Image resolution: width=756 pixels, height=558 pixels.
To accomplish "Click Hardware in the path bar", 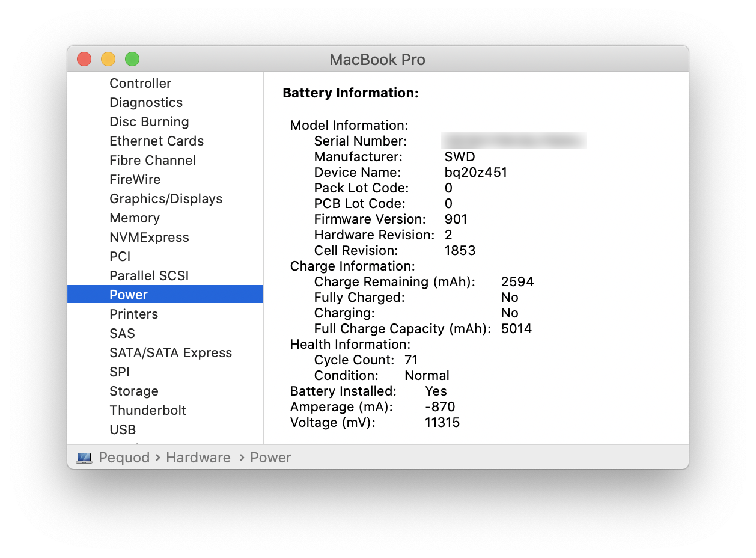I will 198,458.
